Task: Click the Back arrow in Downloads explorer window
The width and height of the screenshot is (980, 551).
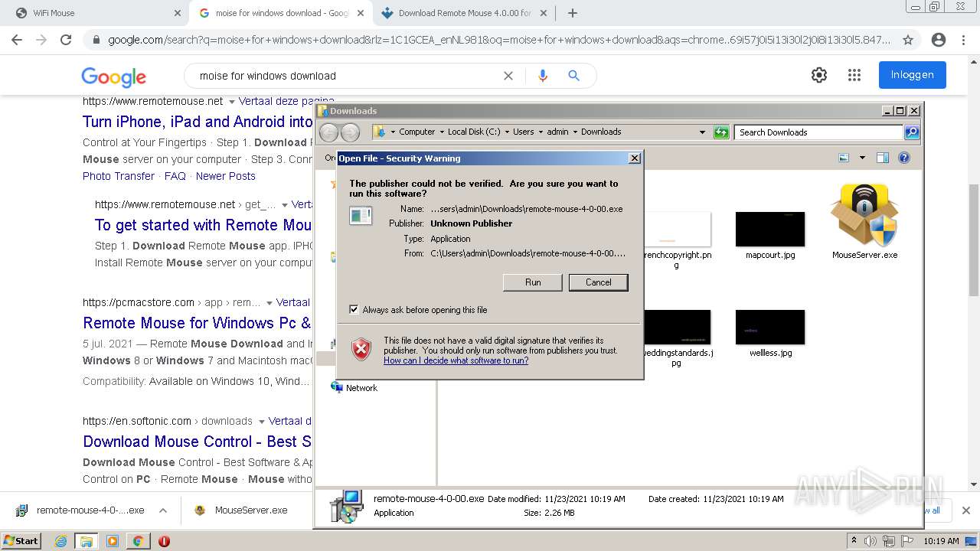Action: [x=328, y=132]
